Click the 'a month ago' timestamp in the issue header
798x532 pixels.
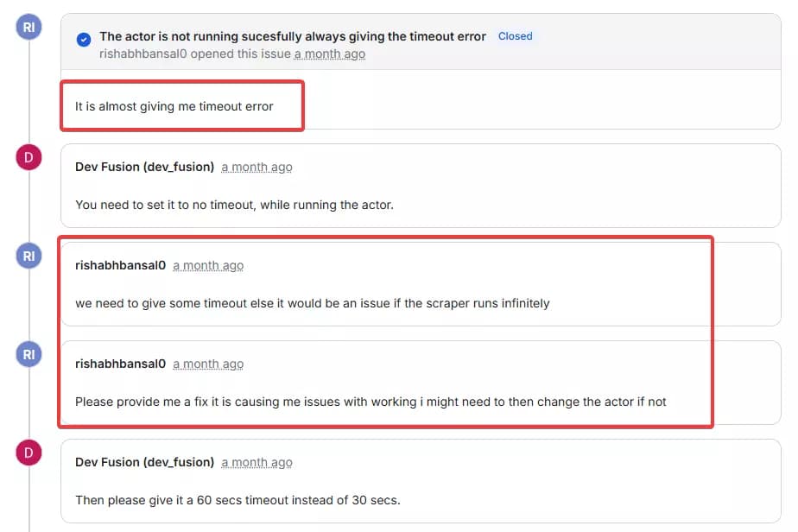(x=329, y=54)
